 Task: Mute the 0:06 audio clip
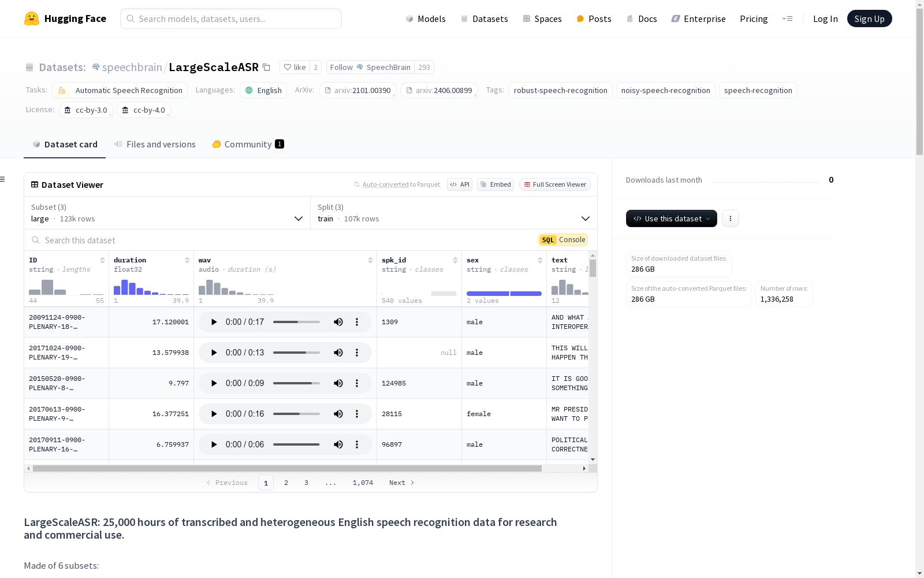(338, 444)
